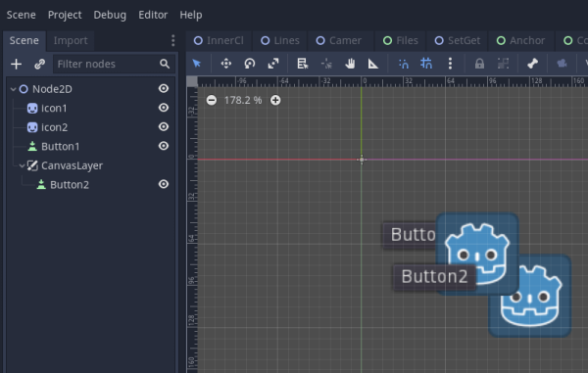The image size is (588, 373).
Task: Hide the icon2 sprite node
Action: click(164, 126)
